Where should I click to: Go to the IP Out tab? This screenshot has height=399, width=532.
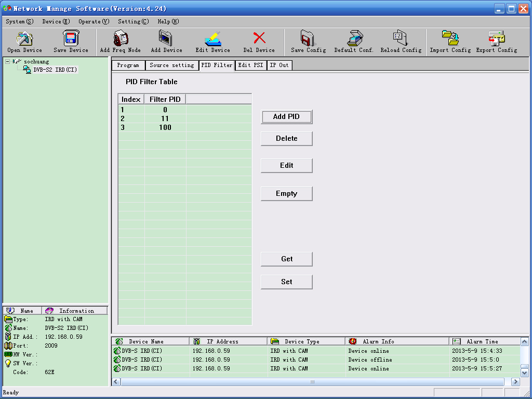click(279, 65)
